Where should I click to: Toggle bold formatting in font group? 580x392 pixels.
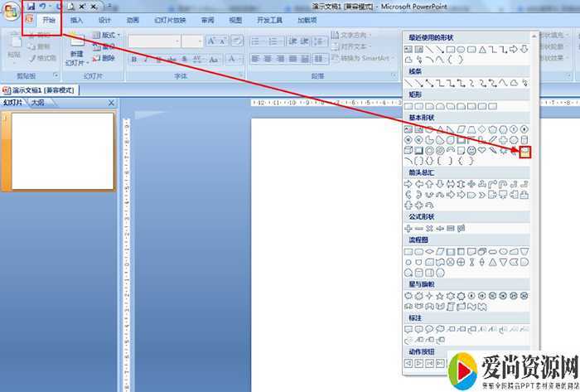tap(133, 59)
